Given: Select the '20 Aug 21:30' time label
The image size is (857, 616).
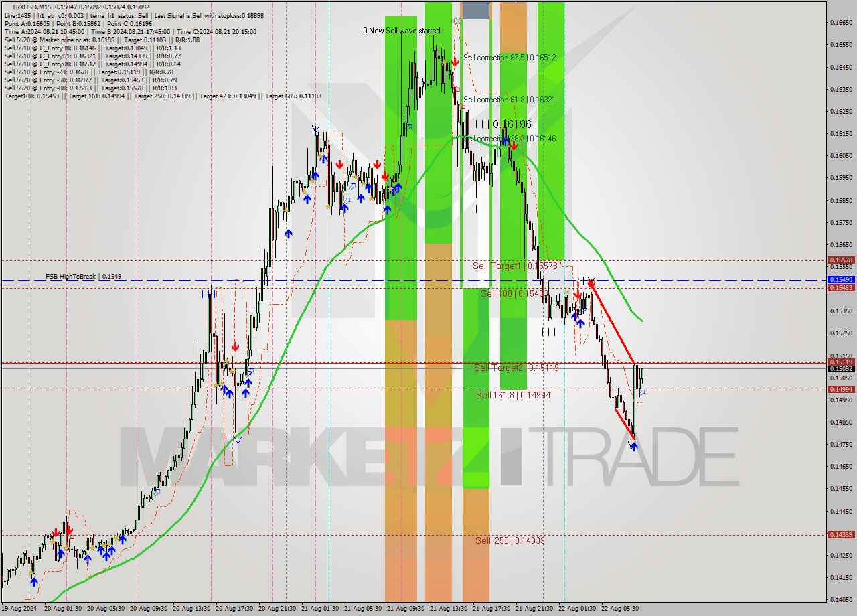Looking at the screenshot, I should pos(277,609).
